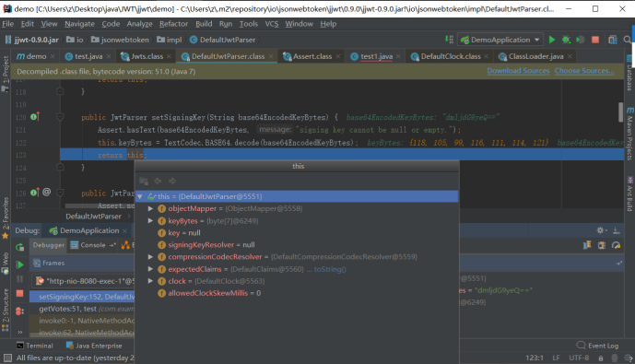Click the restore layout icon in debugger toolbar
The height and width of the screenshot is (364, 635).
click(587, 245)
